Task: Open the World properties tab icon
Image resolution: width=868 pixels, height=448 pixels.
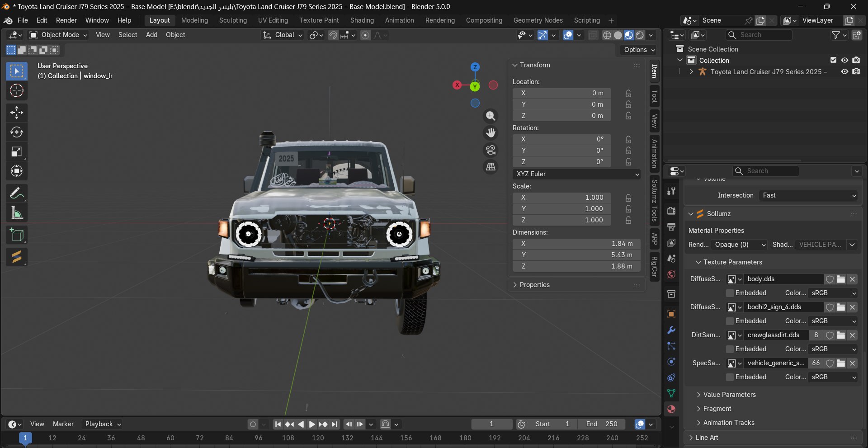Action: pyautogui.click(x=671, y=274)
